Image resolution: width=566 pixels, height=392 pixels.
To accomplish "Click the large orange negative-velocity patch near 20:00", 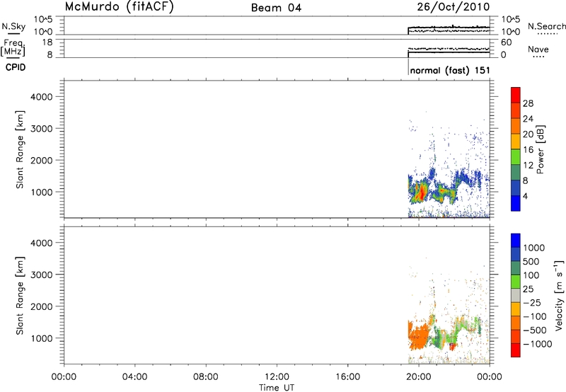I will click(x=420, y=336).
